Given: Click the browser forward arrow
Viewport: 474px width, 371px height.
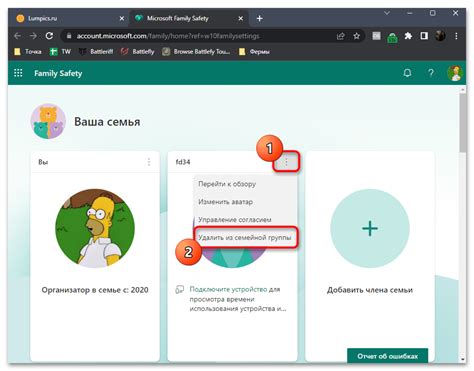Looking at the screenshot, I should point(33,36).
